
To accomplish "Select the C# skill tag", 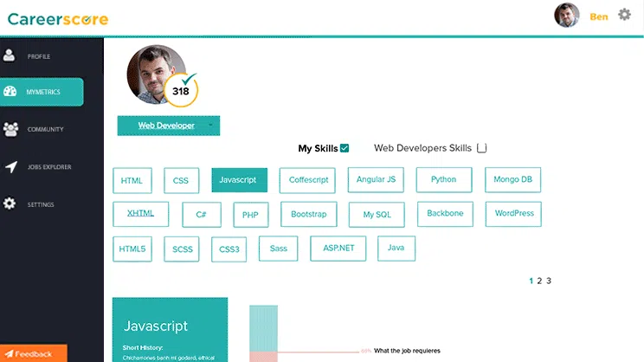I will coord(201,215).
